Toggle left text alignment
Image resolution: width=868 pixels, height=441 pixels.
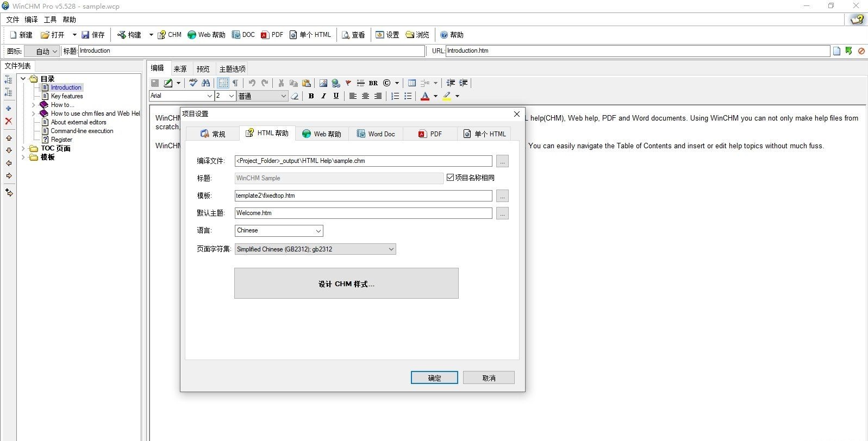(353, 96)
